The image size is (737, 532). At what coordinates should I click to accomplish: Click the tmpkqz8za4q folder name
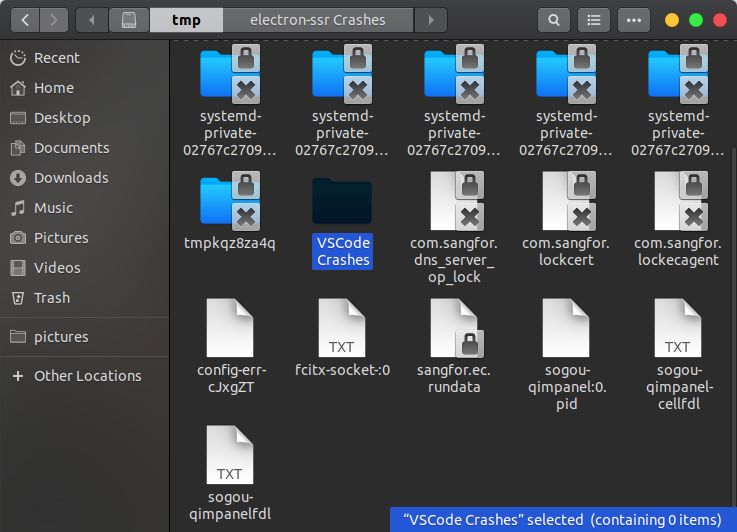(x=230, y=243)
